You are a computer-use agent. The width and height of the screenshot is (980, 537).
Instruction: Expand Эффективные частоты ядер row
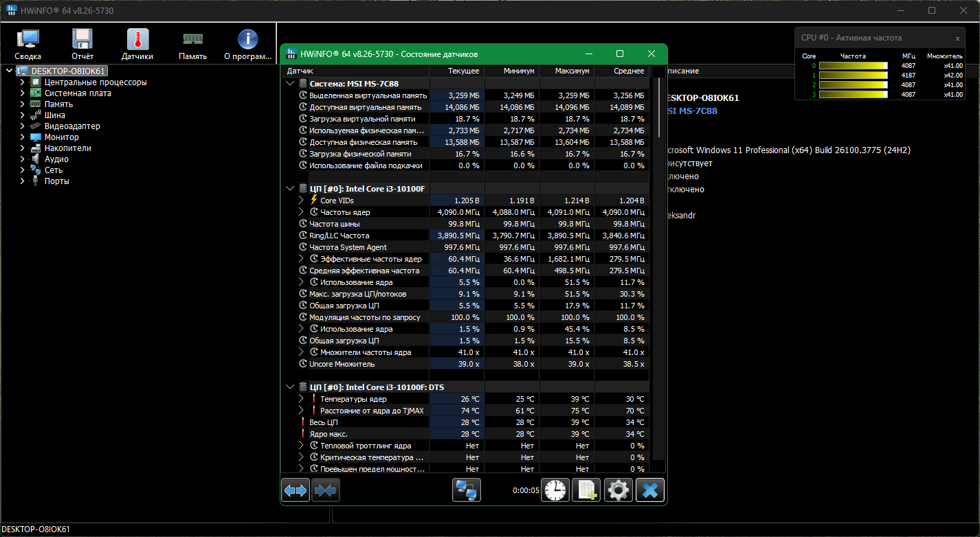point(301,259)
